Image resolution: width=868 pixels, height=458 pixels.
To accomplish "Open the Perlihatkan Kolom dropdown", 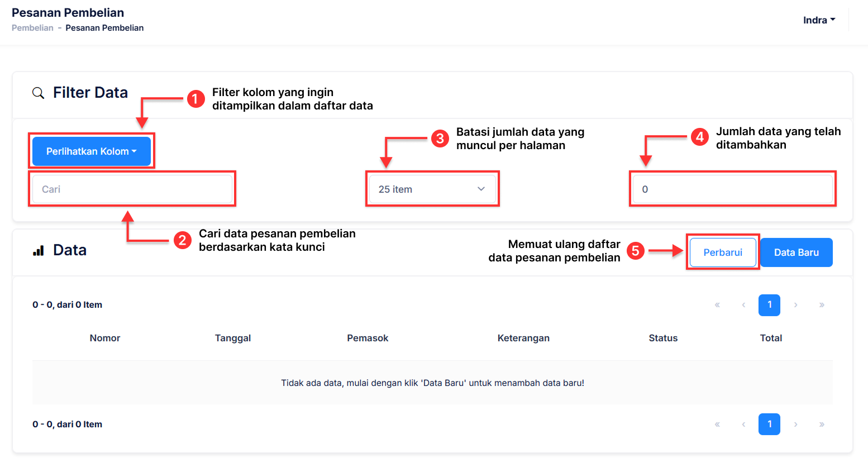I will (x=92, y=151).
